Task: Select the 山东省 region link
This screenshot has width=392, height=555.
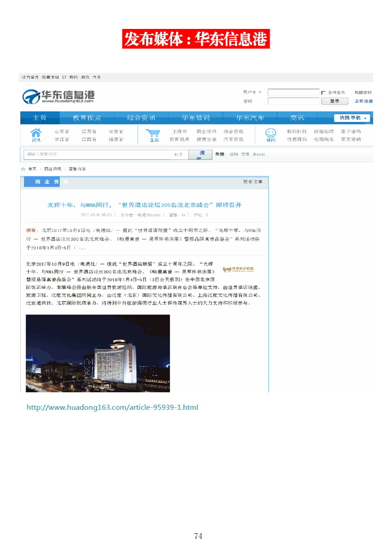Action: [x=62, y=132]
